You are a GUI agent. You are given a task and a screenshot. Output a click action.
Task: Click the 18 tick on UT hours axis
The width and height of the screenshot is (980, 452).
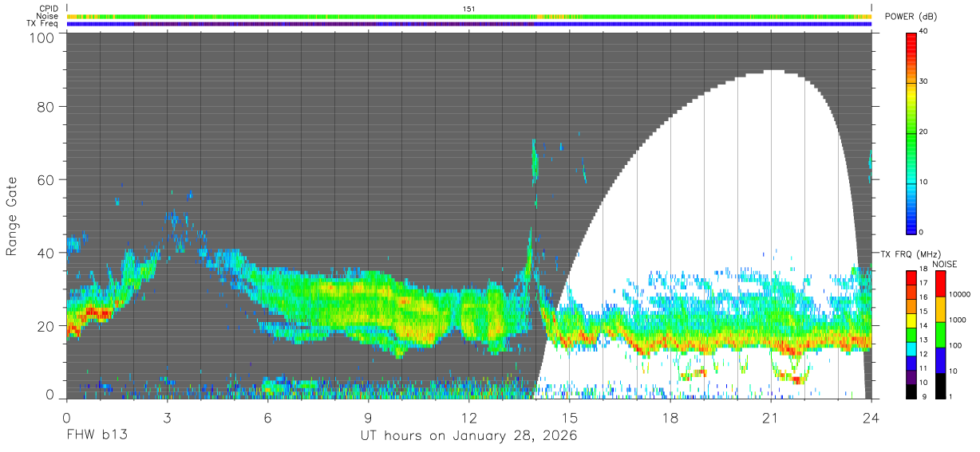pyautogui.click(x=670, y=417)
